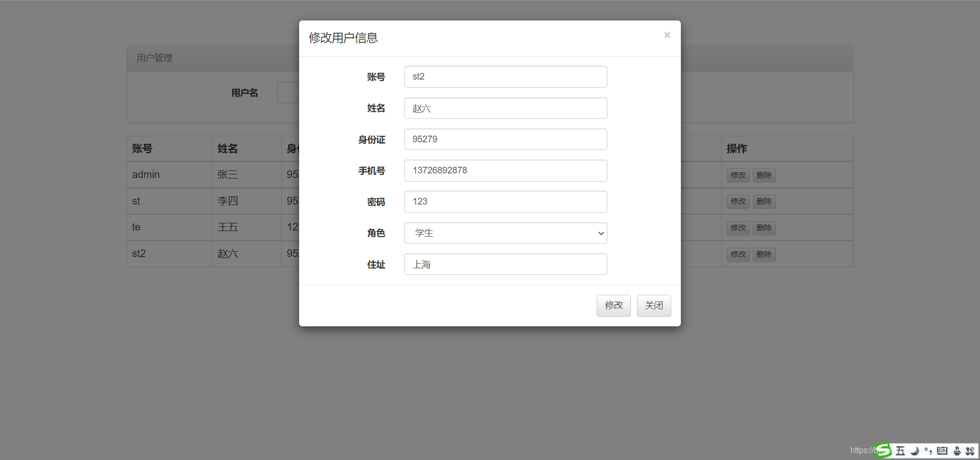Toggle Chinese/English punctuation icon
The width and height of the screenshot is (980, 460).
tap(928, 451)
